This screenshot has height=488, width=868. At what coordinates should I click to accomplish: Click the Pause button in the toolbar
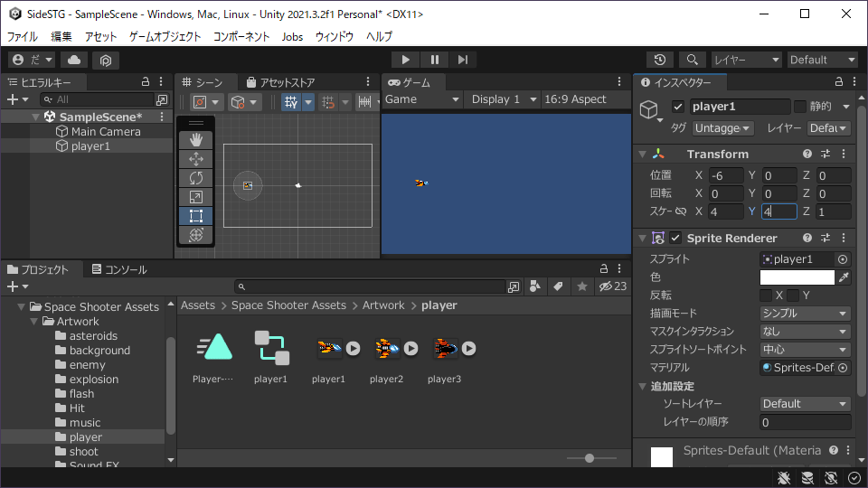click(x=435, y=60)
